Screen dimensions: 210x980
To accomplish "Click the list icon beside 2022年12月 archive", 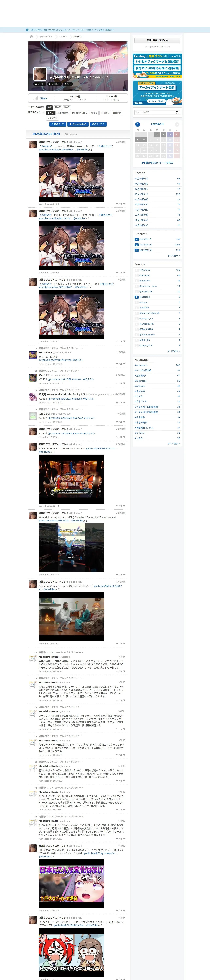I will [x=136, y=245].
